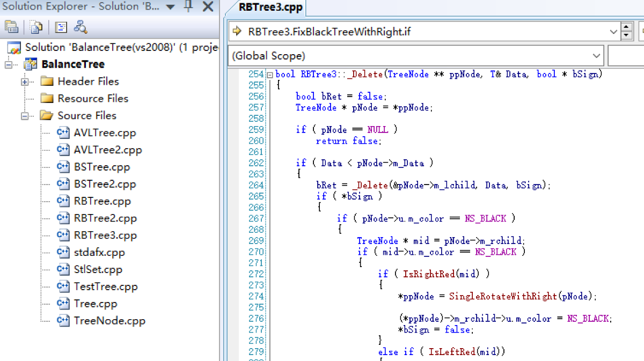This screenshot has width=644, height=361.
Task: Click the Resource Files folder icon
Action: (47, 99)
